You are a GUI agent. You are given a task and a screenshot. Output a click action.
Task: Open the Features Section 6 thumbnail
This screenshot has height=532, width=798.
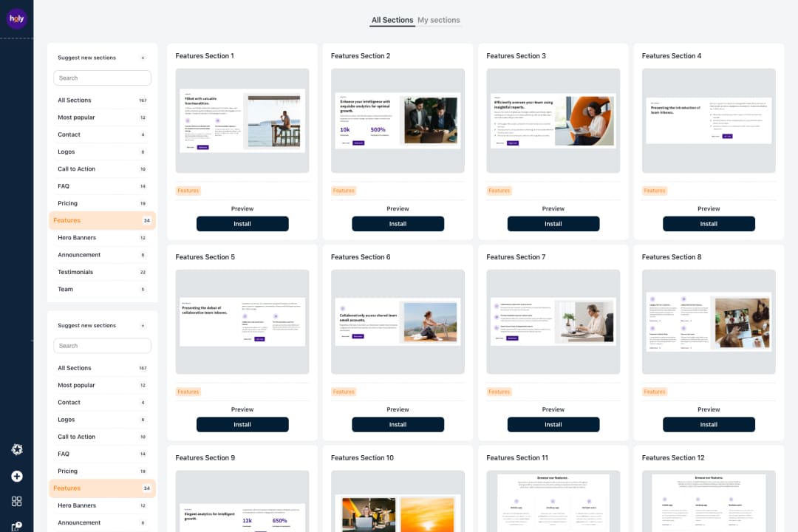click(398, 321)
